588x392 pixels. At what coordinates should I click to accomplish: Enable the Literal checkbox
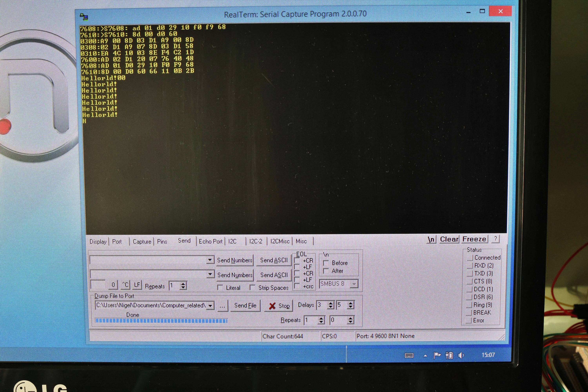coord(220,288)
